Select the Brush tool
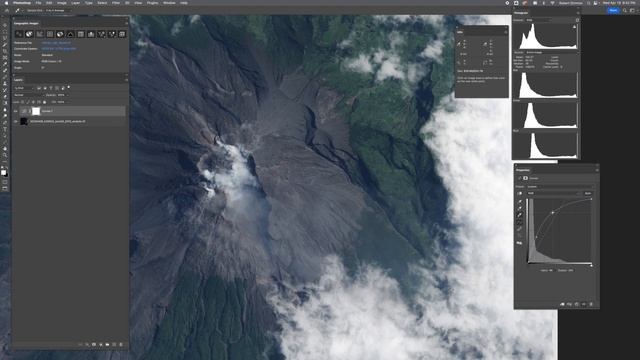 click(x=5, y=77)
